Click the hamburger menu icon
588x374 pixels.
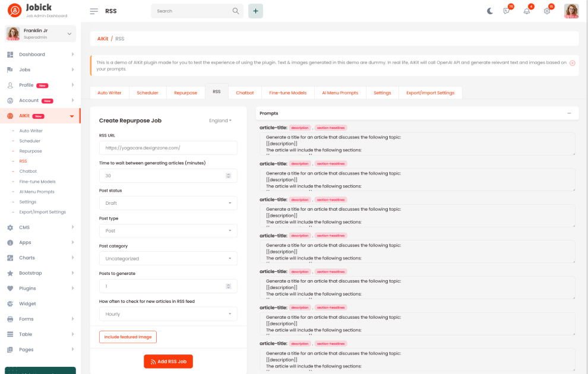pos(94,11)
